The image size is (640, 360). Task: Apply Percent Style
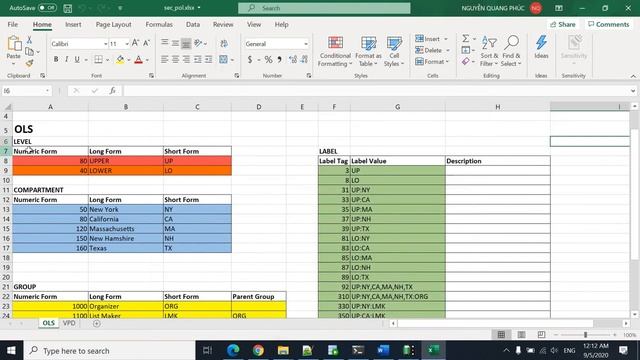point(268,60)
